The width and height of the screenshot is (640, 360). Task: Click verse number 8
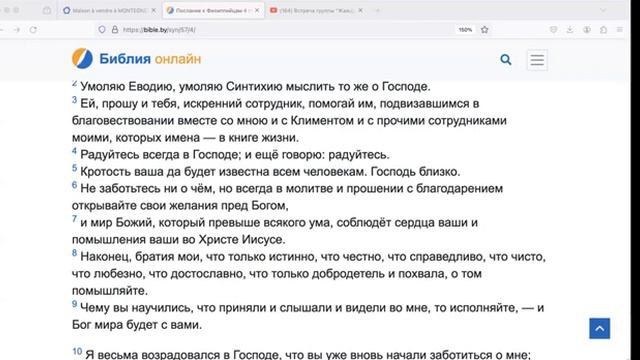pos(74,253)
